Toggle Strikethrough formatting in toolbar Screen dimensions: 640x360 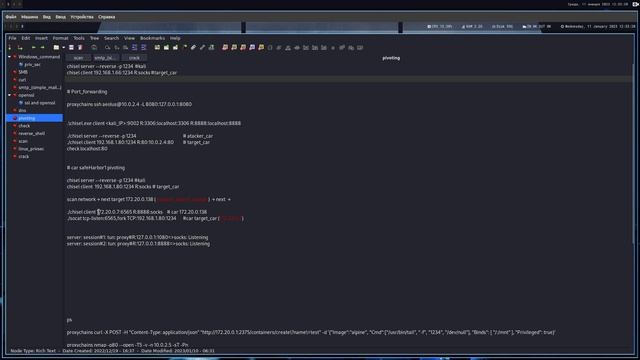point(297,47)
